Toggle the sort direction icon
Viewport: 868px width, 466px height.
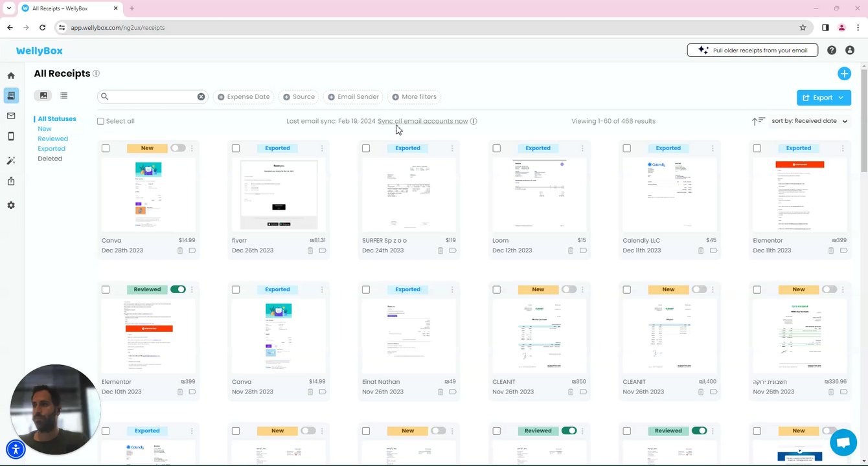pyautogui.click(x=759, y=121)
